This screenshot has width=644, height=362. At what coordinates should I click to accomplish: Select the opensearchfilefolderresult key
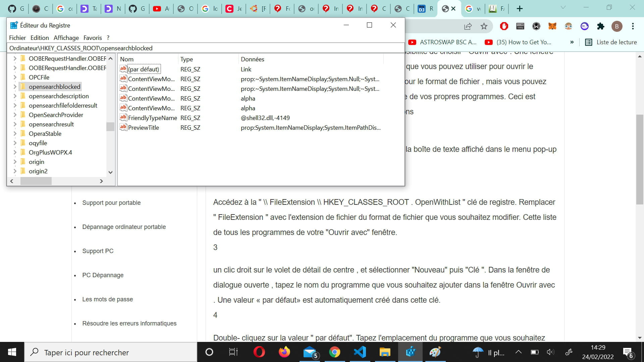tap(63, 105)
